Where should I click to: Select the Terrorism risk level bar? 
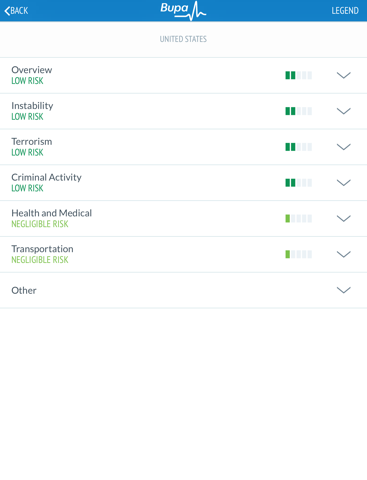point(299,147)
